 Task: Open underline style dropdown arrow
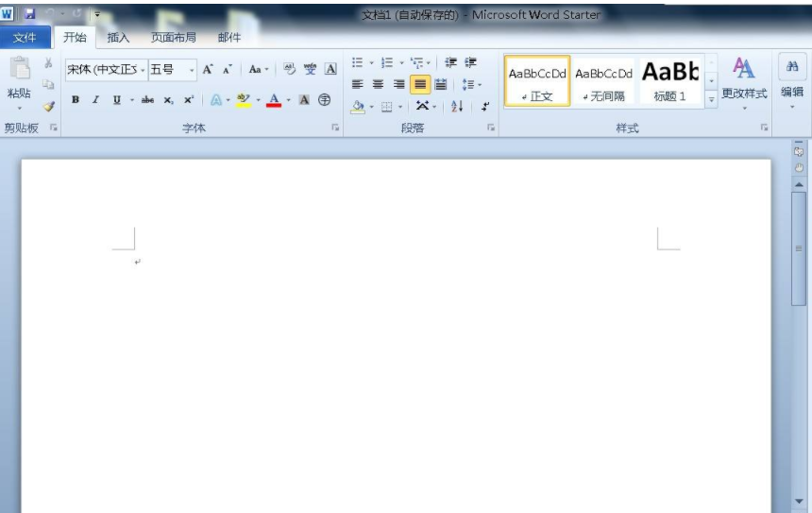tap(131, 99)
